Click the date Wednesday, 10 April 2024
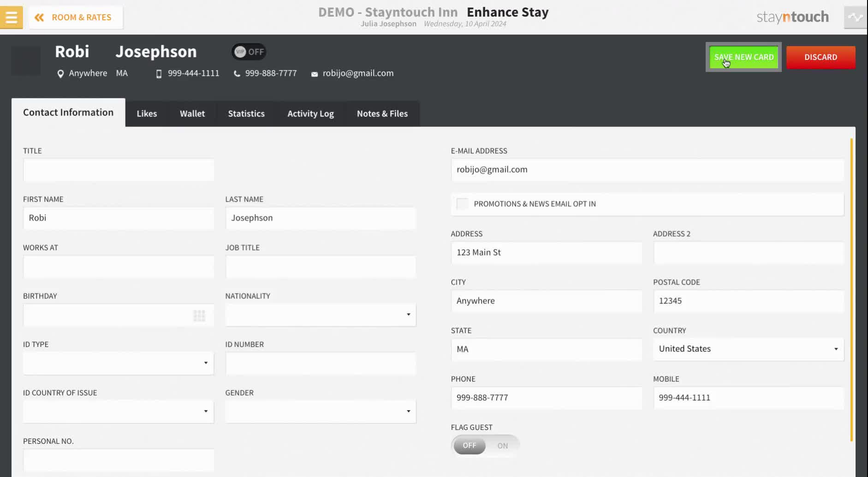 pos(465,24)
